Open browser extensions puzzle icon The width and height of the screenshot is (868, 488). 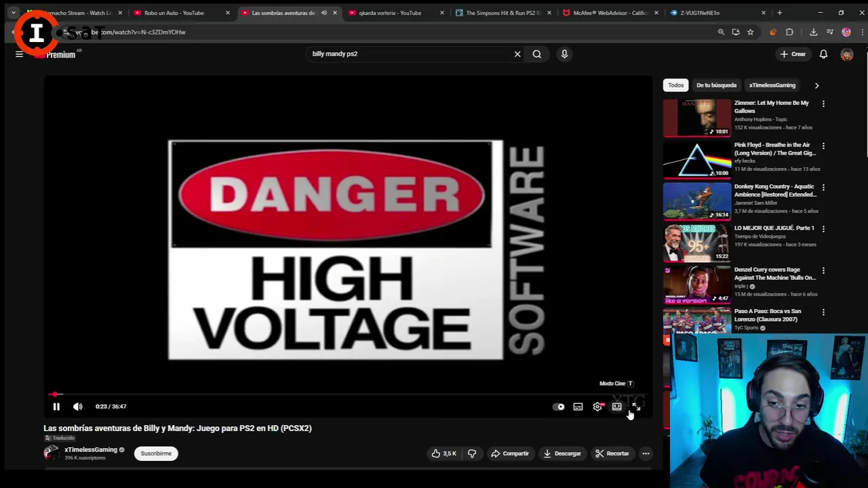pyautogui.click(x=789, y=32)
